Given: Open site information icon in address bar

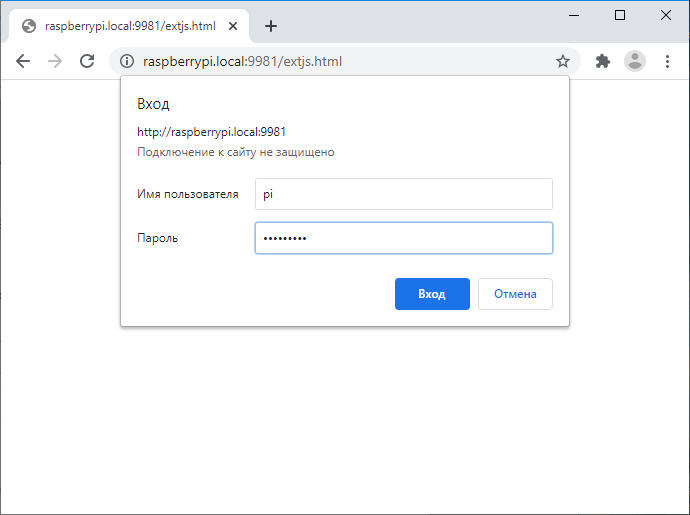Looking at the screenshot, I should pyautogui.click(x=127, y=61).
